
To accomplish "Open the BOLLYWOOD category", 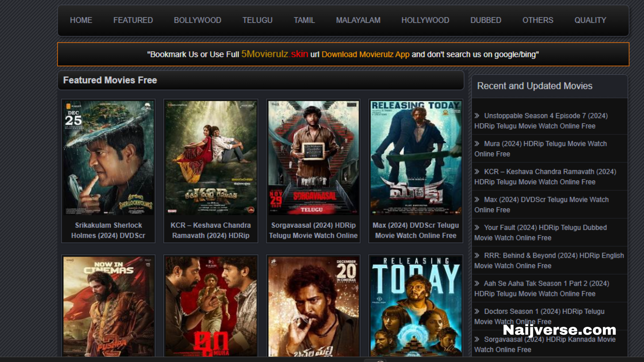I will (x=198, y=20).
